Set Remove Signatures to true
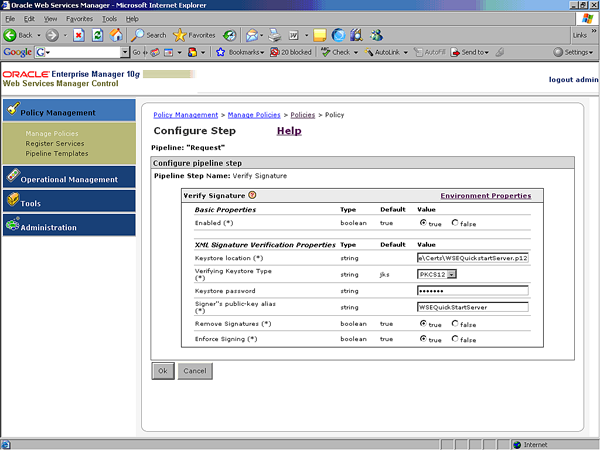 tap(423, 323)
